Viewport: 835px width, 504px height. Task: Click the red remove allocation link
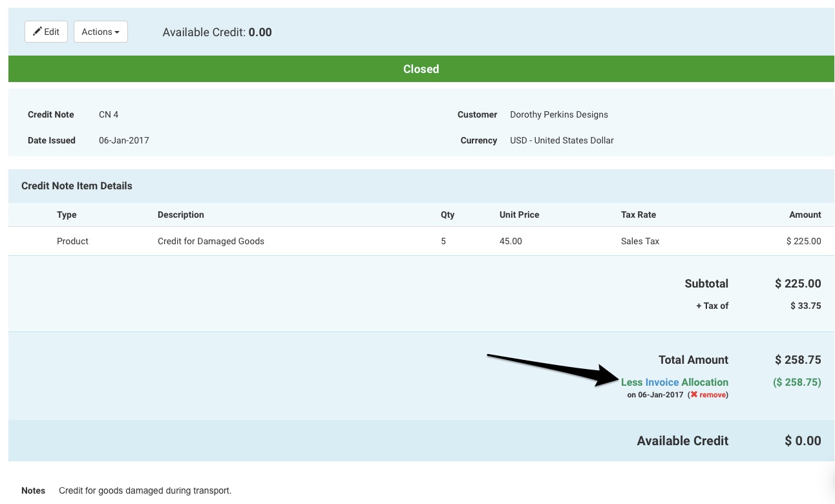(712, 395)
